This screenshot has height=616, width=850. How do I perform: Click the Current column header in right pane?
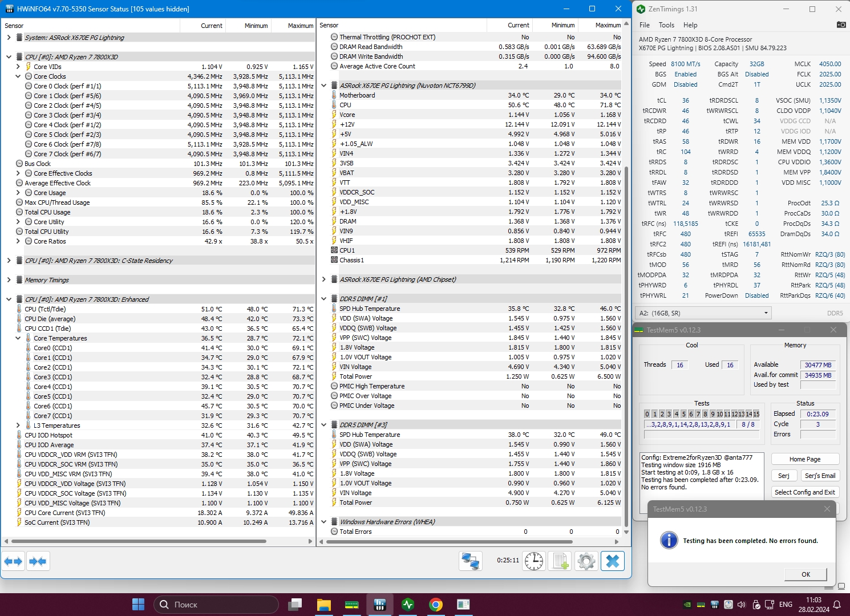point(509,26)
